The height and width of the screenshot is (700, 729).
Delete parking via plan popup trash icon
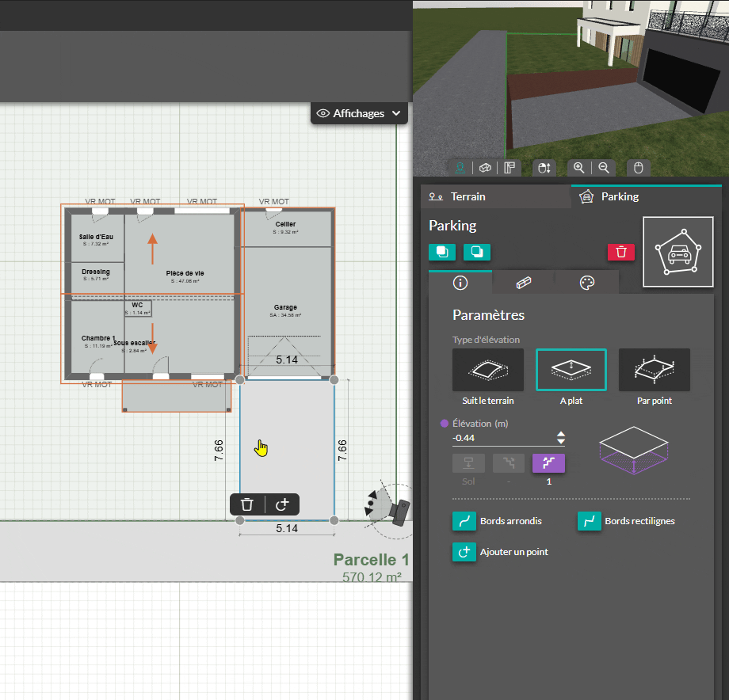pyautogui.click(x=247, y=504)
